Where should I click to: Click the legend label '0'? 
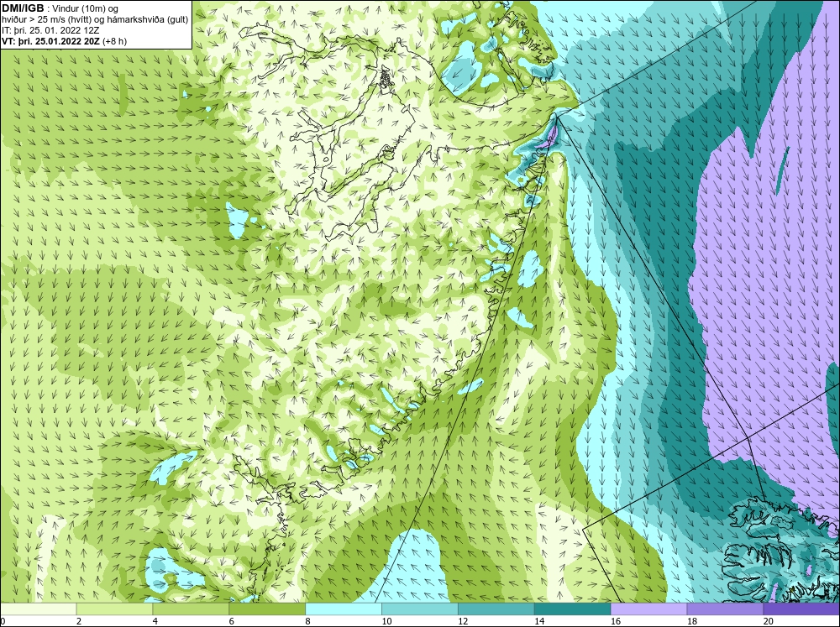(3, 621)
